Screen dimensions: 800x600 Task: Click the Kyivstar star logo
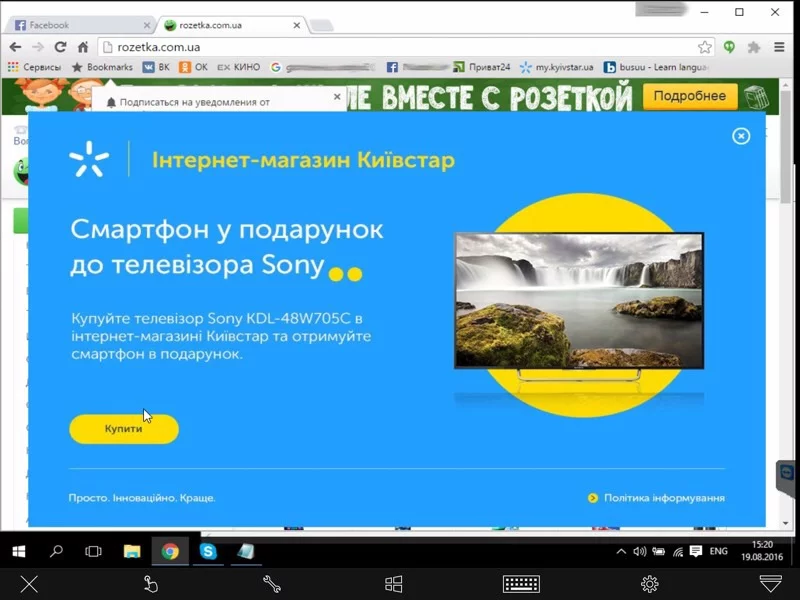(x=89, y=159)
